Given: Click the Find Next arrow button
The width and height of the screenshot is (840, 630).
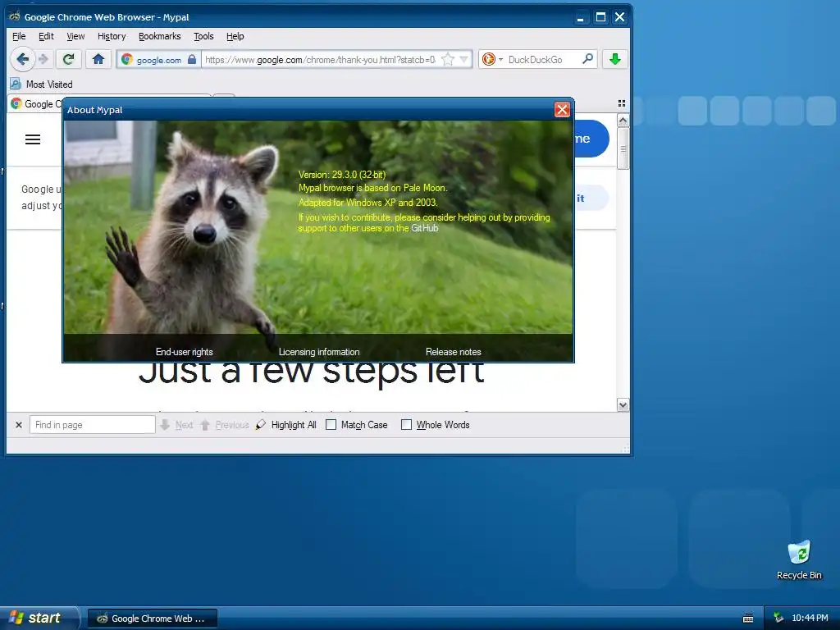Looking at the screenshot, I should tap(177, 425).
